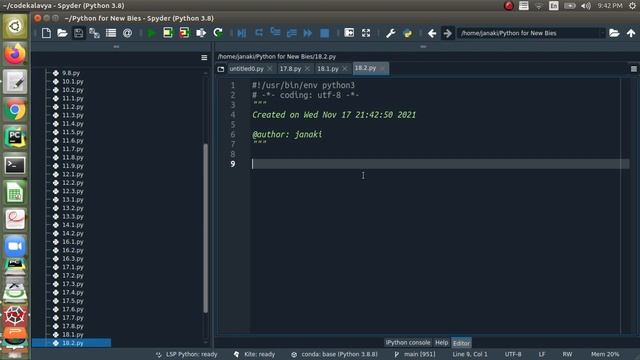The height and width of the screenshot is (360, 640).
Task: Debug step return icon
Action: 291,33
